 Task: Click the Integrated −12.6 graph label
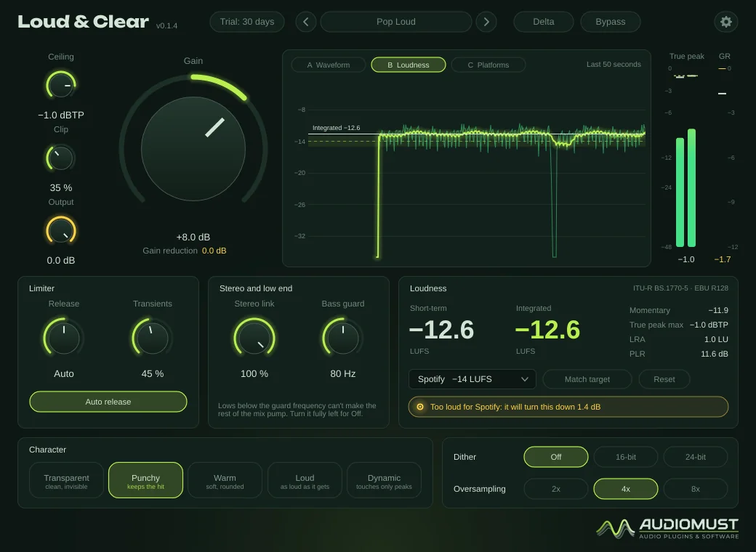tap(336, 128)
